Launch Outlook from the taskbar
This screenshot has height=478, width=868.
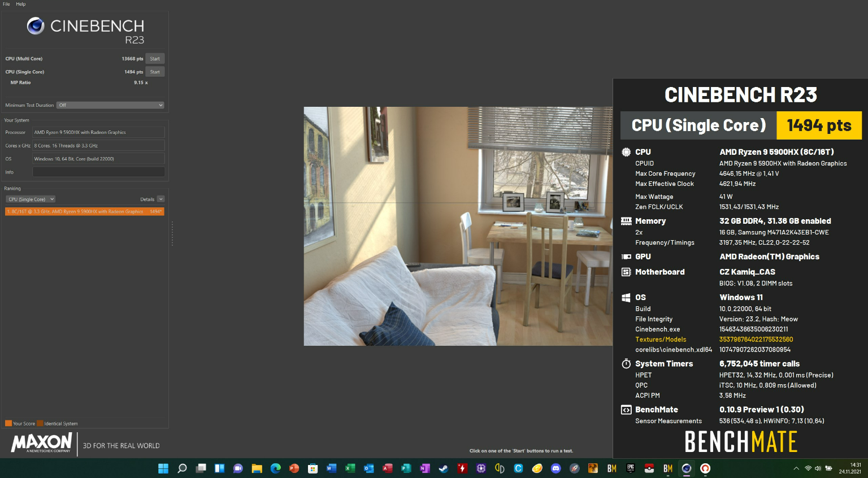click(x=368, y=468)
